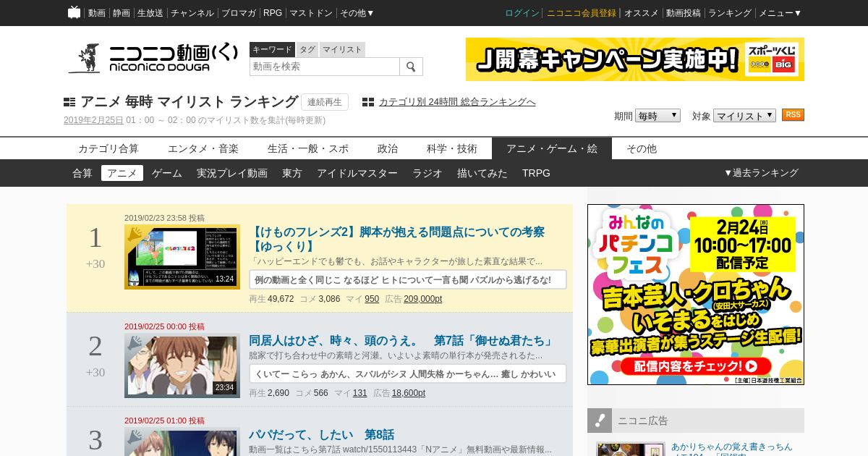Image resolution: width=868 pixels, height=456 pixels.
Task: Click the マストドン link in top bar
Action: pyautogui.click(x=311, y=13)
